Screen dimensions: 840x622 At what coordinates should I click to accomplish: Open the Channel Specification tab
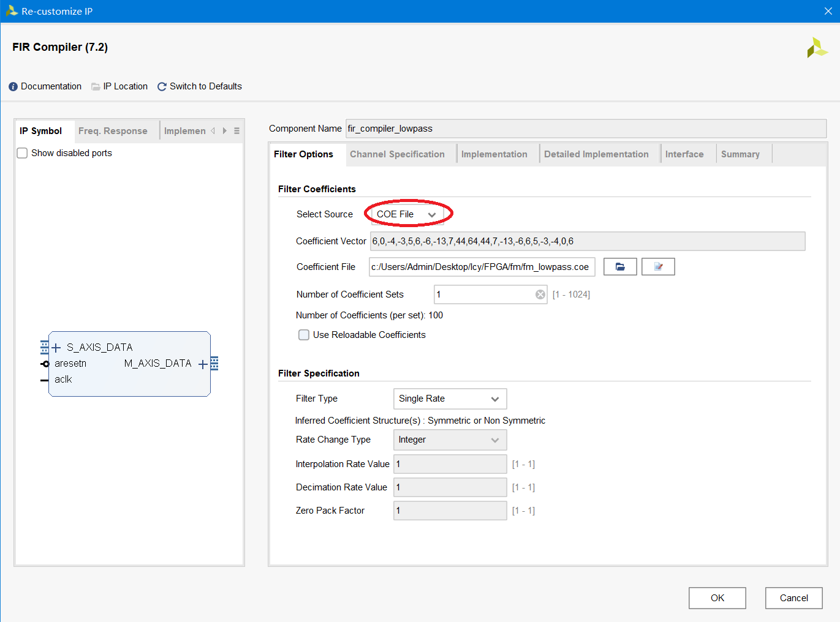pos(397,154)
